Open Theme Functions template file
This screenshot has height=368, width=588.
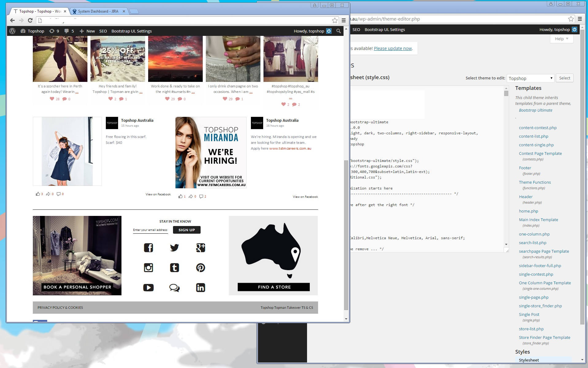point(535,182)
